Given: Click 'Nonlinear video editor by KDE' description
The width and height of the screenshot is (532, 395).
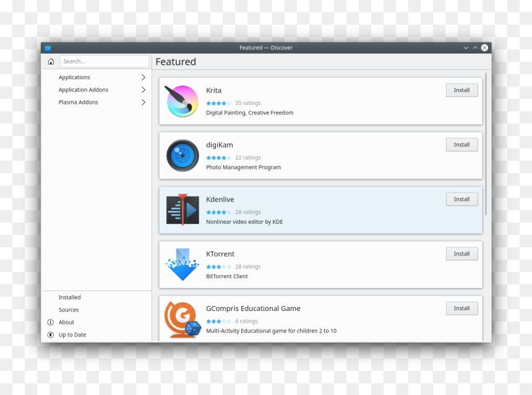Looking at the screenshot, I should (244, 222).
